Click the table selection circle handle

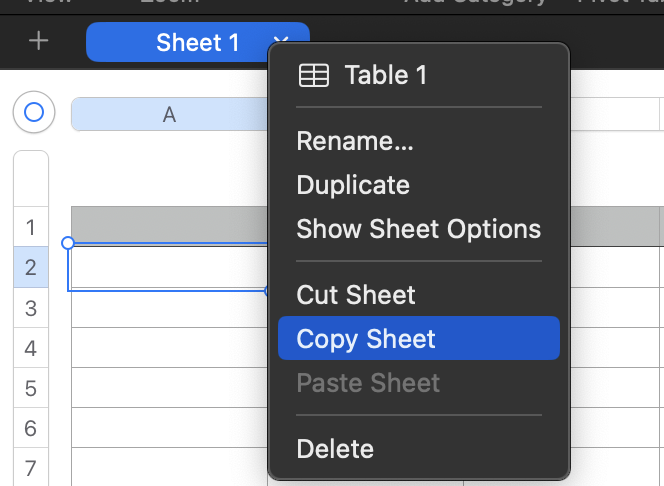pos(33,112)
